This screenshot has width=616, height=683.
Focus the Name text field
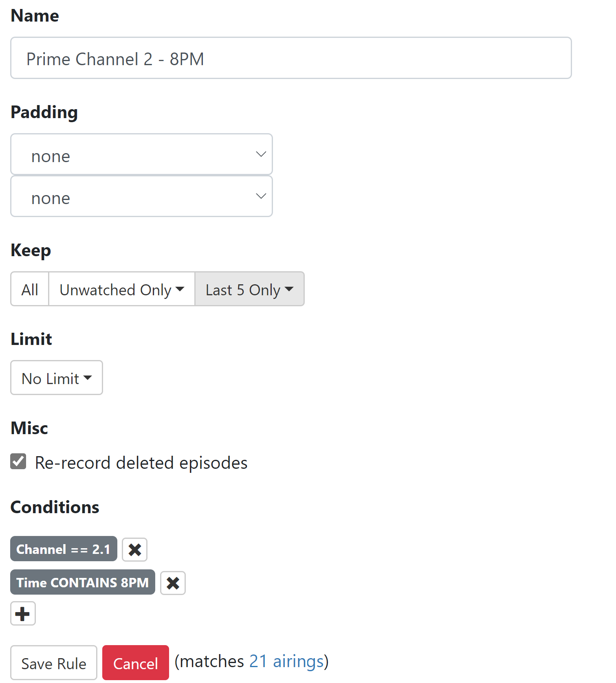click(x=291, y=58)
